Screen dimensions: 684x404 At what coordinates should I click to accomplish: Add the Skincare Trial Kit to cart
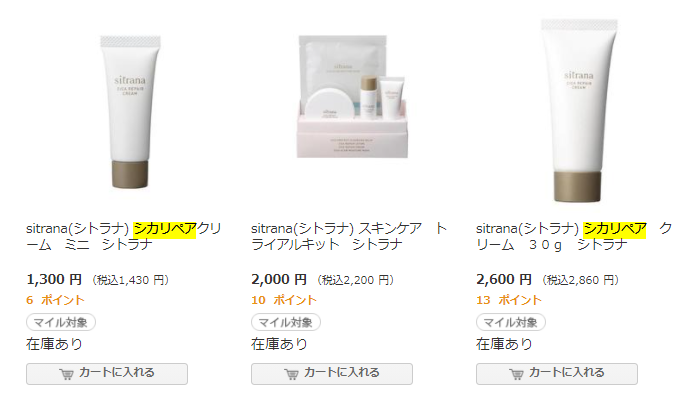point(332,374)
